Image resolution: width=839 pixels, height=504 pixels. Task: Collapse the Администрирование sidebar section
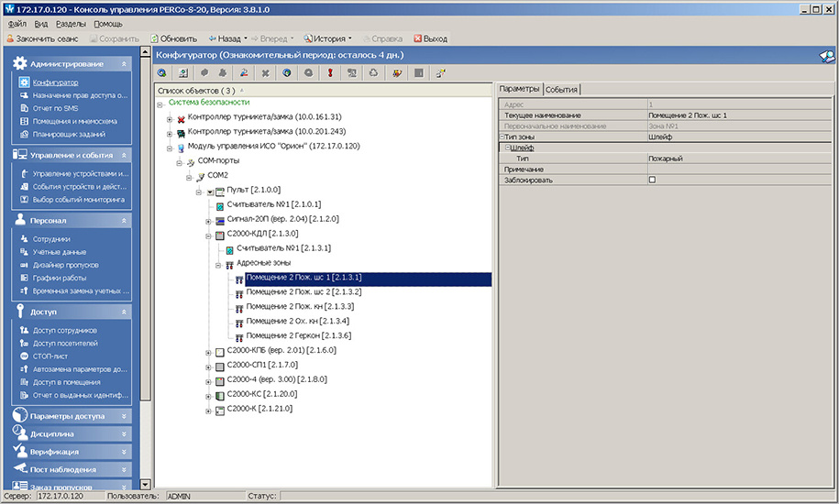click(125, 64)
